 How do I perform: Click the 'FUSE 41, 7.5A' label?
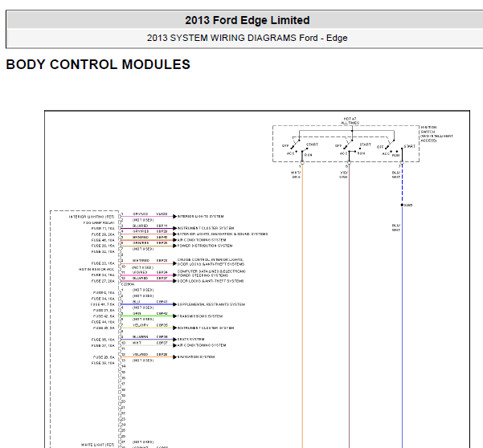pos(103,304)
